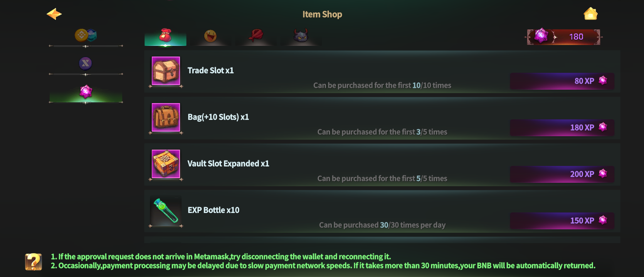Viewport: 644px width, 277px height.
Task: Open the red pouch category tab
Action: 165,36
